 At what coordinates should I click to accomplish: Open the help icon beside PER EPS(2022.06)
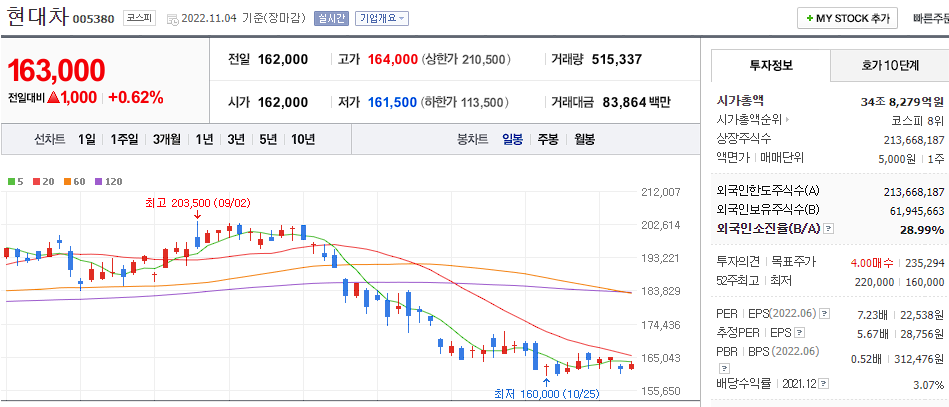click(824, 314)
